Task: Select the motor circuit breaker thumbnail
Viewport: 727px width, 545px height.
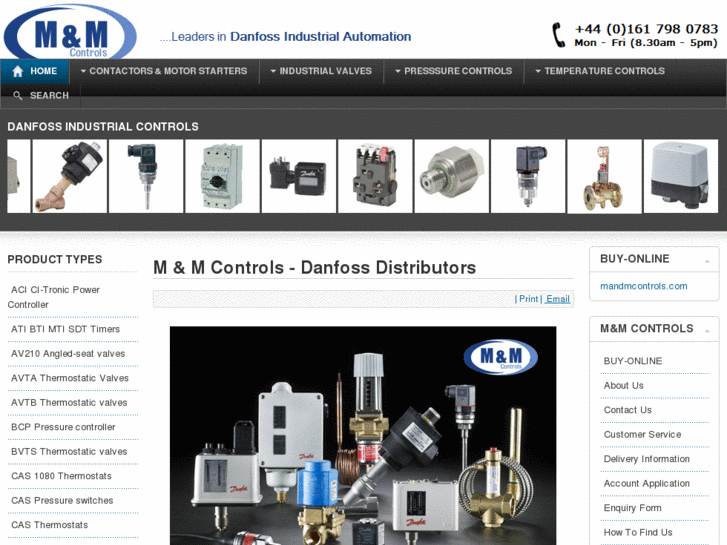Action: (223, 176)
